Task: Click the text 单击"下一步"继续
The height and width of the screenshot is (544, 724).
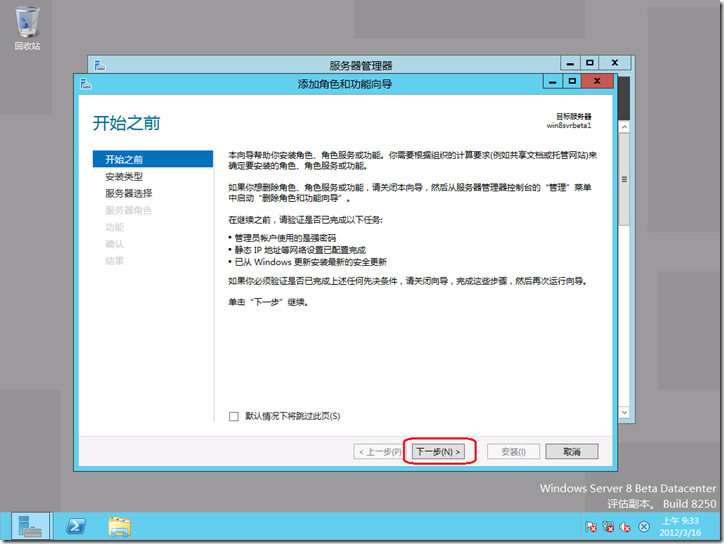Action: [268, 302]
